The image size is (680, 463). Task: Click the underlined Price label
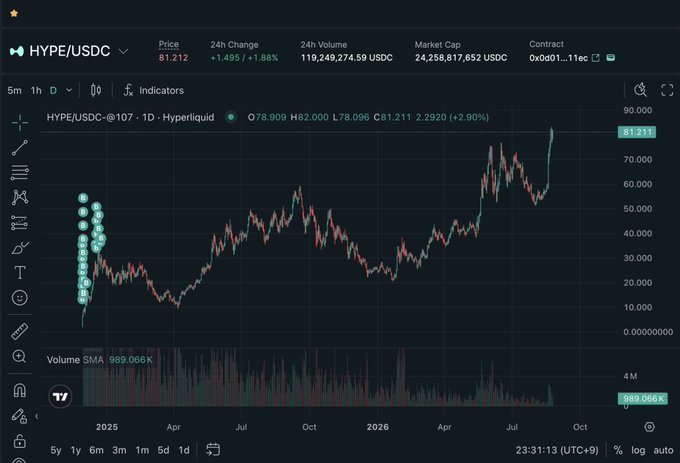pyautogui.click(x=169, y=44)
